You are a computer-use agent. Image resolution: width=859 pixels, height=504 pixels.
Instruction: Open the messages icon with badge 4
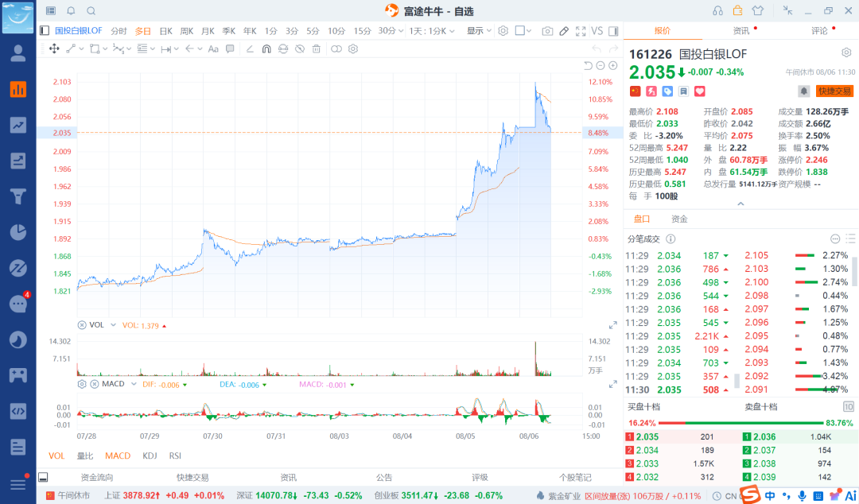(18, 304)
